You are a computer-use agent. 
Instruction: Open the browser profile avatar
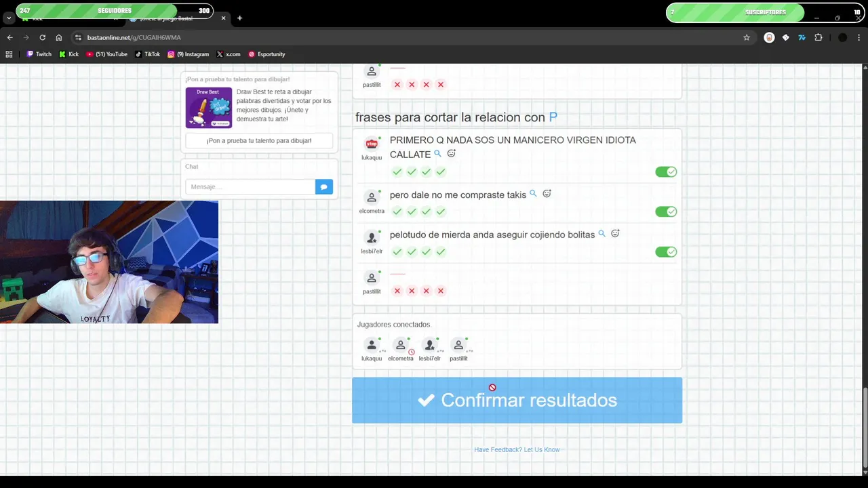coord(842,37)
